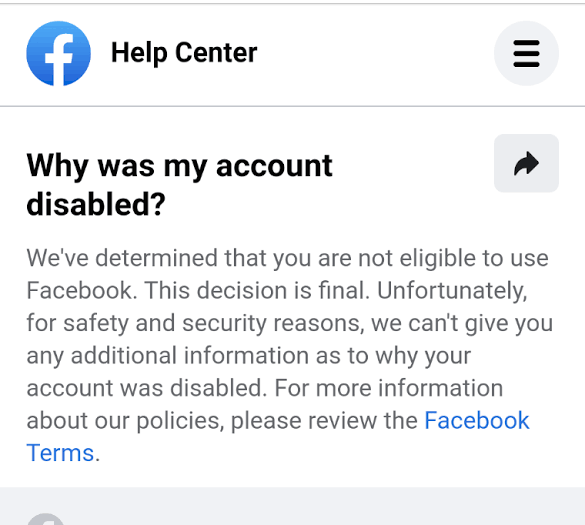The width and height of the screenshot is (585, 525).
Task: Select the Help Center title
Action: (184, 53)
